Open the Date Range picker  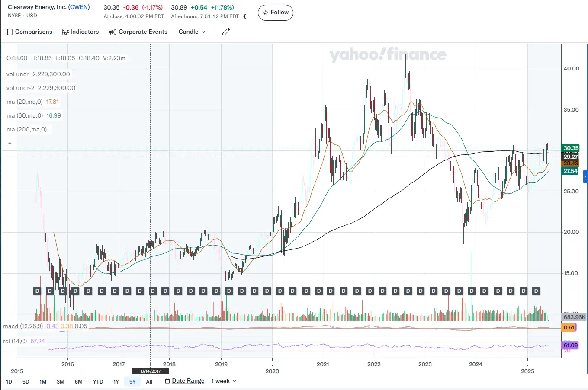(185, 381)
